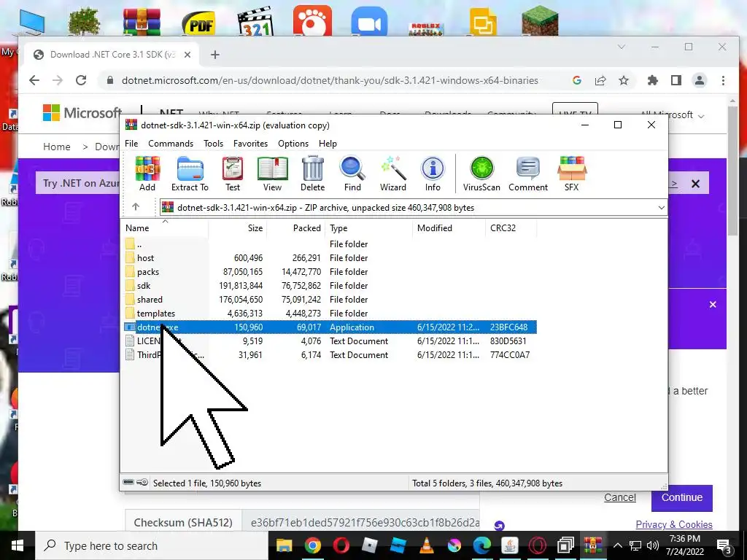Click the Find magnifier icon
This screenshot has width=747, height=560.
[352, 174]
